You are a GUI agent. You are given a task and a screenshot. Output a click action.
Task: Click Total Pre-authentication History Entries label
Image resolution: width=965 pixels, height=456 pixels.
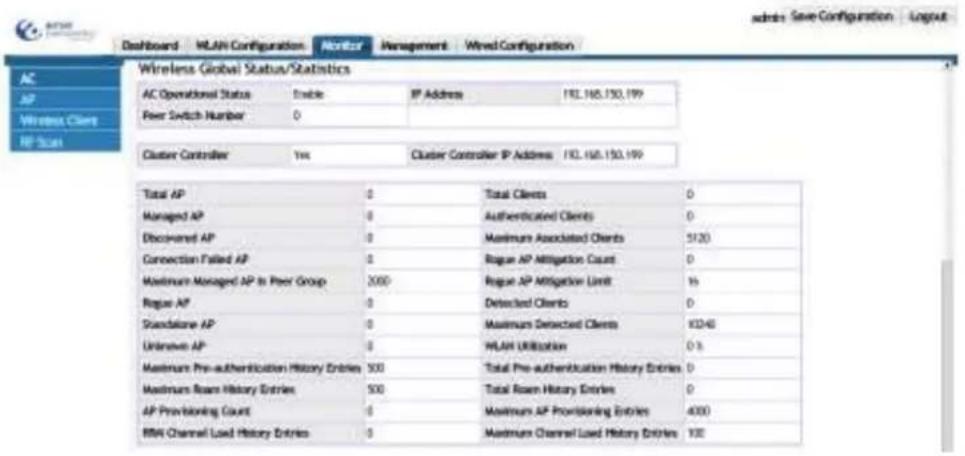[582, 368]
